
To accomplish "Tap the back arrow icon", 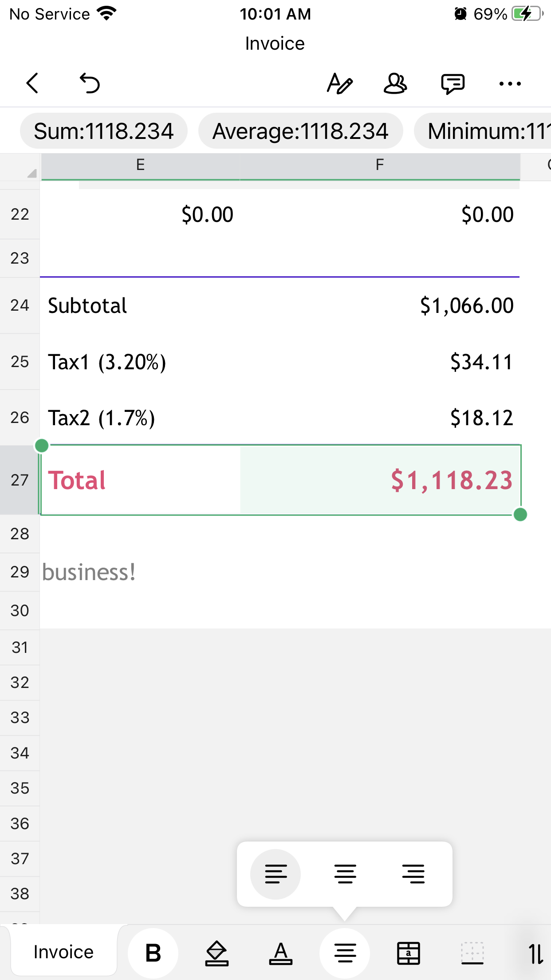I will tap(32, 83).
